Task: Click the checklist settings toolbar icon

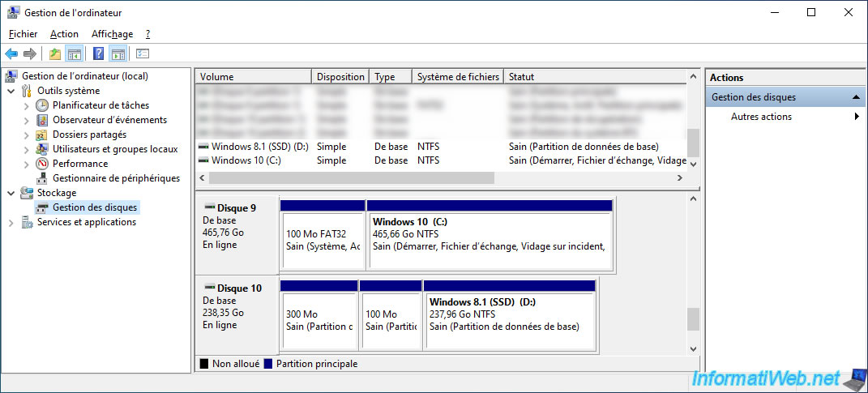Action: [x=143, y=54]
